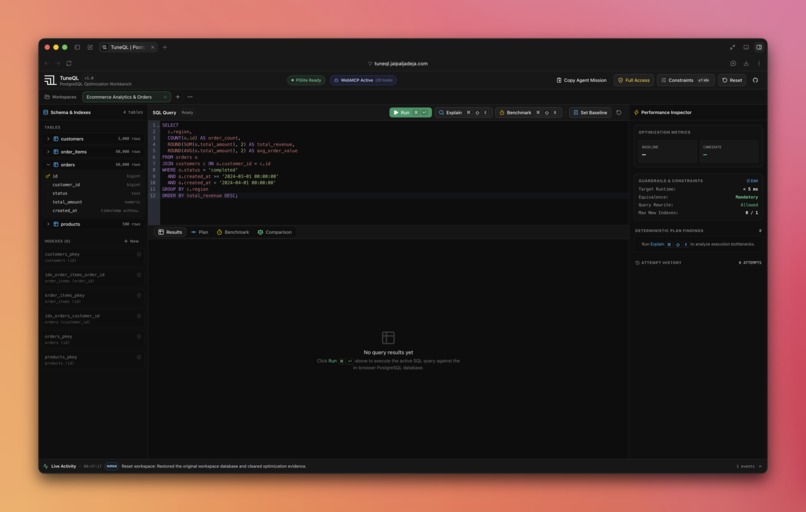Add a new workspace tab
The height and width of the screenshot is (512, 806).
tap(178, 97)
